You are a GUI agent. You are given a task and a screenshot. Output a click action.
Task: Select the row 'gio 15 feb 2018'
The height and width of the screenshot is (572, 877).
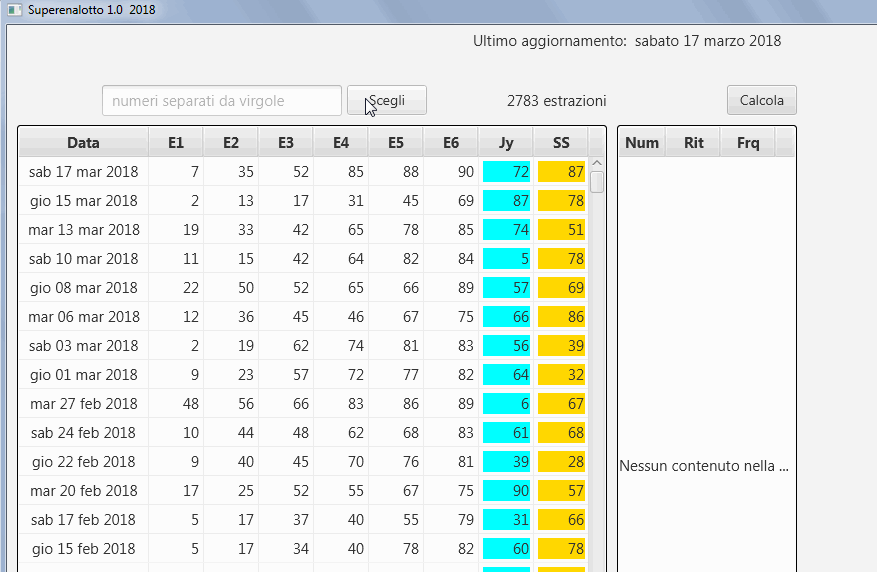point(304,549)
